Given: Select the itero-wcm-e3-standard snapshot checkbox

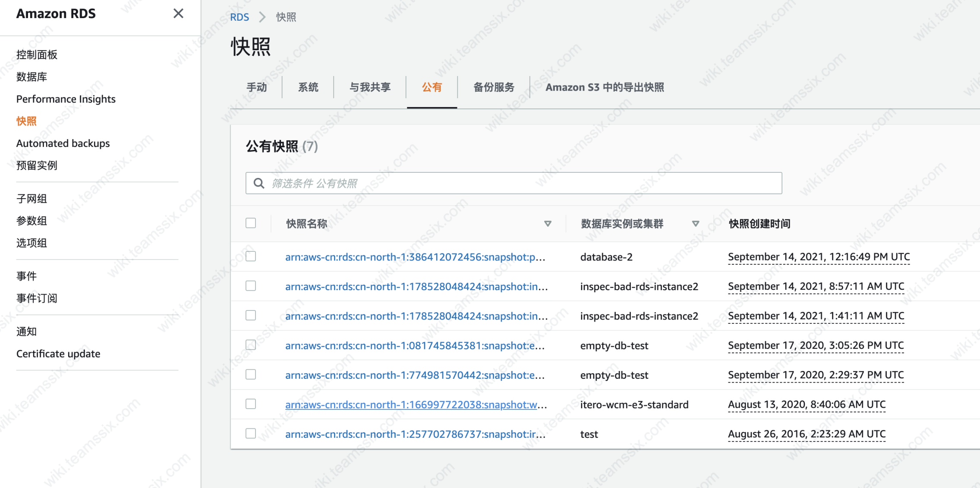Looking at the screenshot, I should [x=251, y=404].
